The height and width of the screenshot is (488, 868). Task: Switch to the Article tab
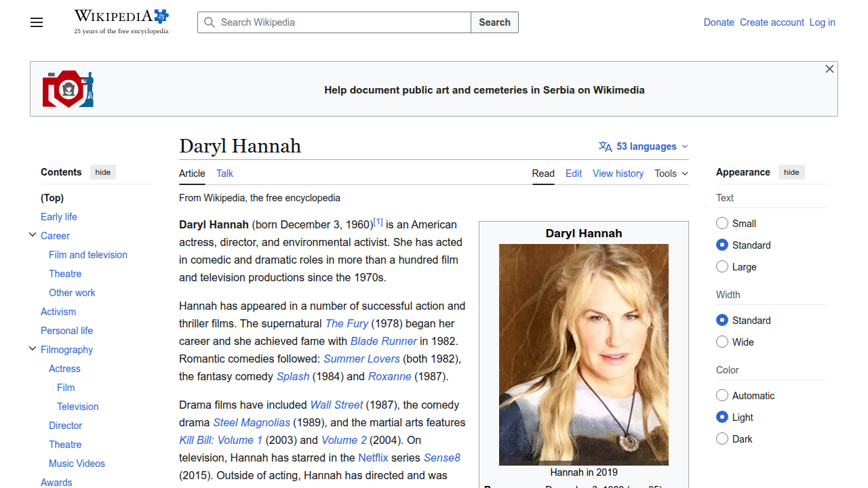(192, 174)
